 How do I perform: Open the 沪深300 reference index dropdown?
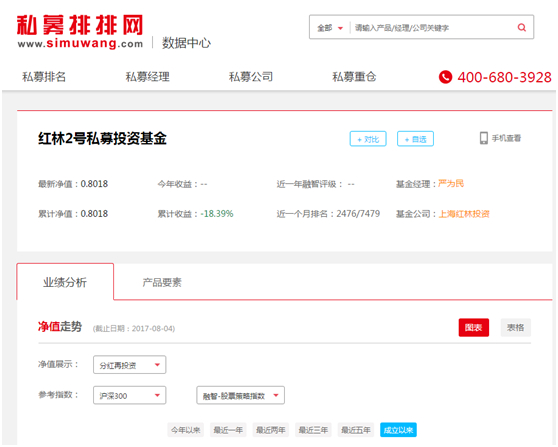130,395
